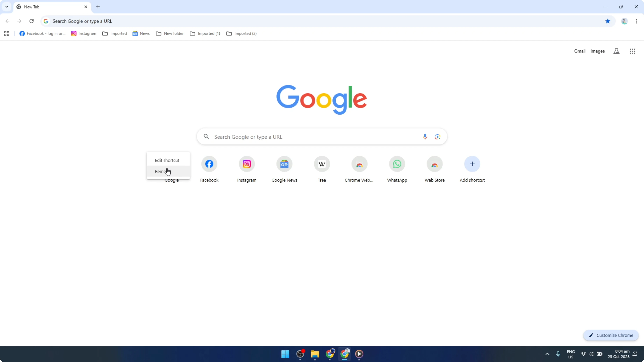Choose Remove from the shortcut menu
644x362 pixels.
click(x=168, y=171)
